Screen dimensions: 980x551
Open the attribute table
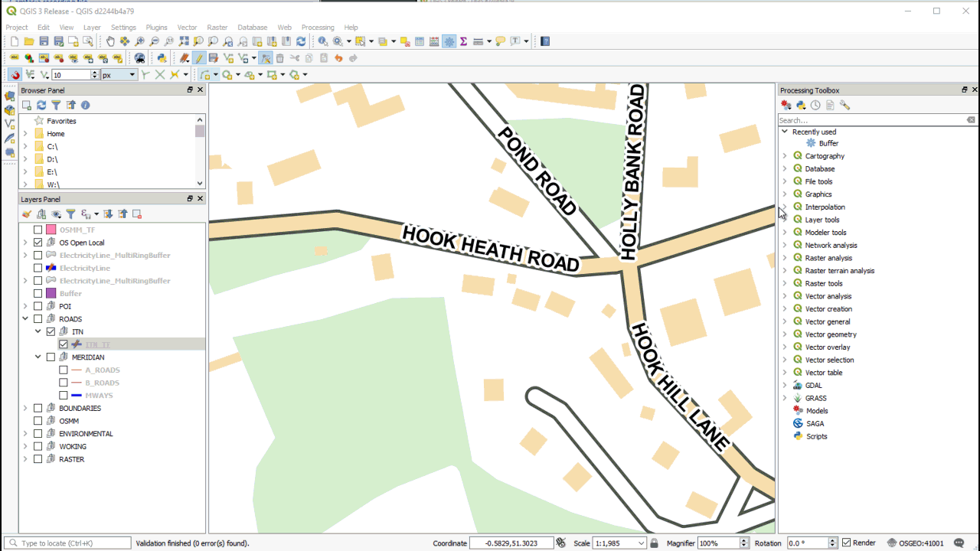click(420, 41)
